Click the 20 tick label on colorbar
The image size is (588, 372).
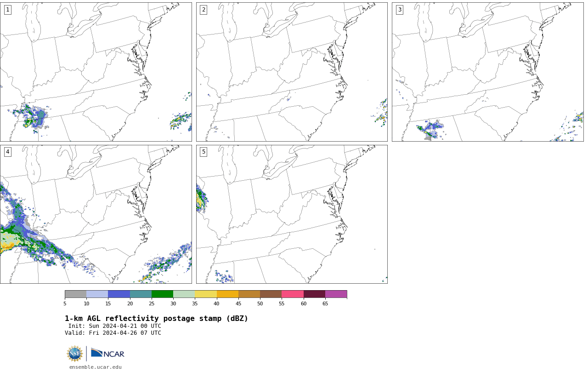(130, 303)
